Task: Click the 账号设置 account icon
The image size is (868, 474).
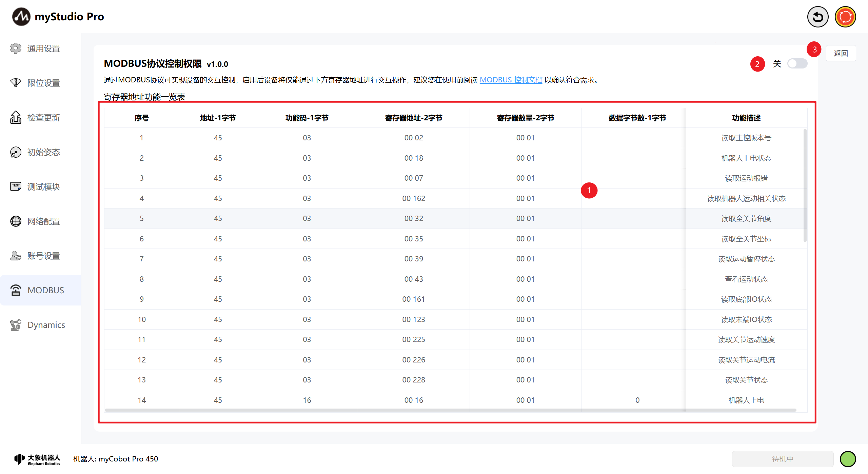Action: pos(16,256)
